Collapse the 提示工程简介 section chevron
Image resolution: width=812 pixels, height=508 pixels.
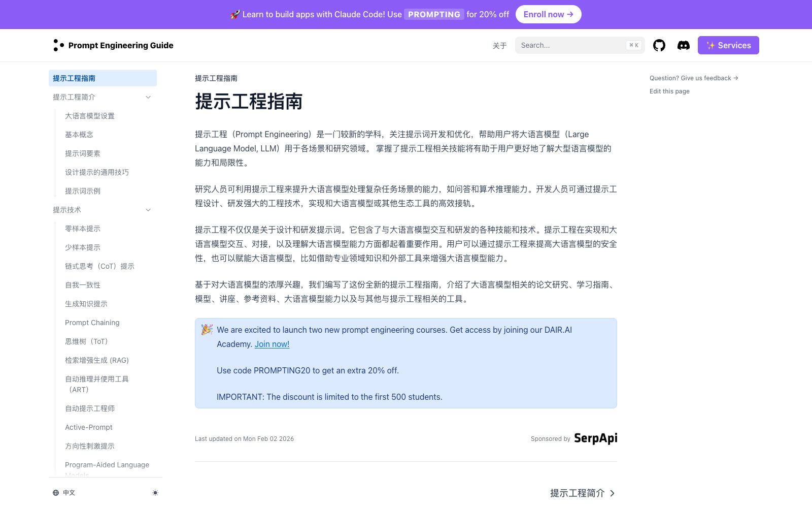tap(148, 97)
